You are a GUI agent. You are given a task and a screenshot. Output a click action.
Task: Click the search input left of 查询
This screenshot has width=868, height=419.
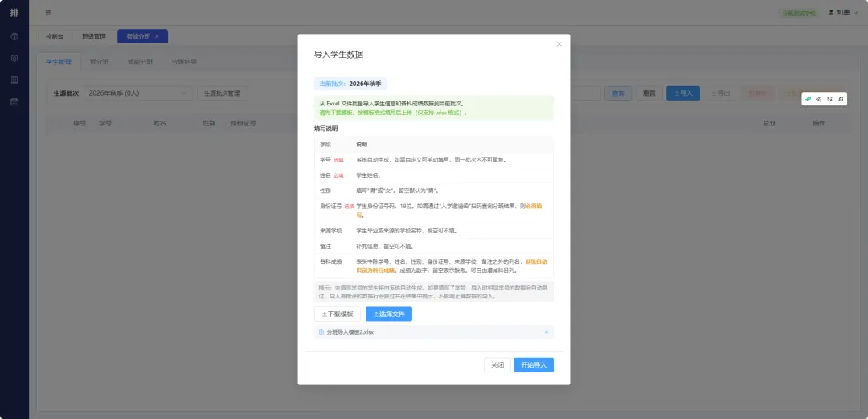[x=585, y=93]
